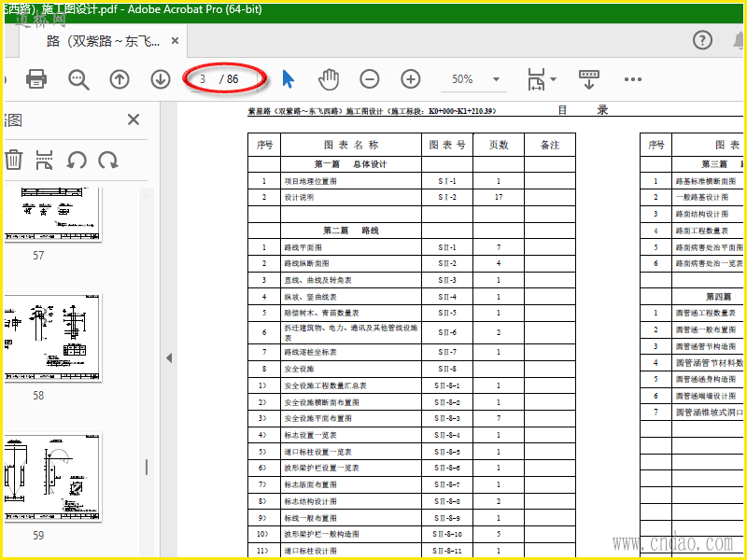Collapse the navigation pane with left arrow
This screenshot has width=747, height=560.
pyautogui.click(x=169, y=358)
